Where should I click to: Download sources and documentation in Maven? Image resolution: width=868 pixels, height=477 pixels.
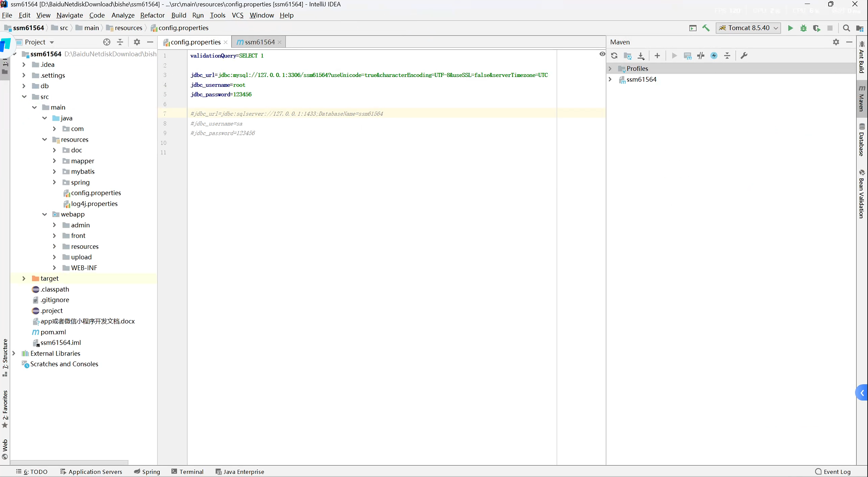coord(641,56)
